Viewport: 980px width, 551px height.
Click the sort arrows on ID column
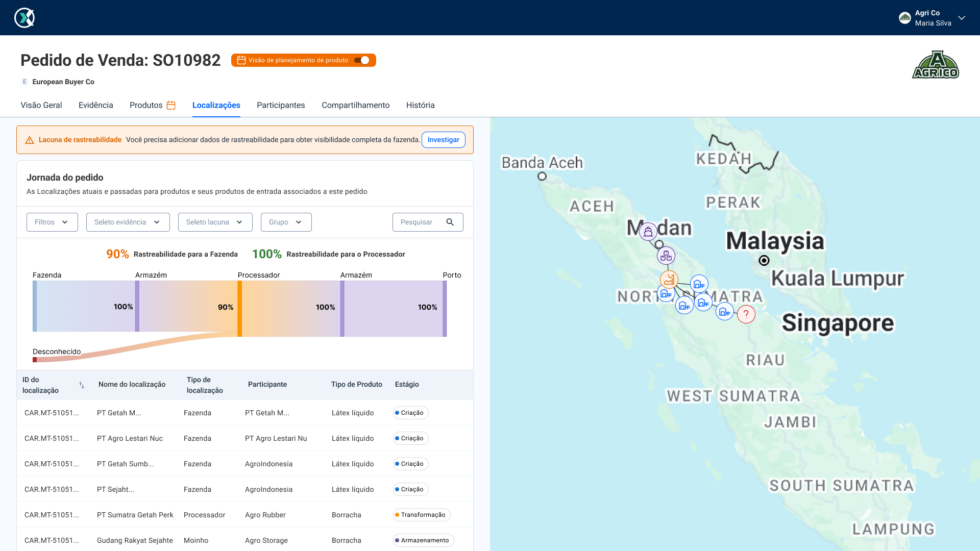pyautogui.click(x=82, y=385)
